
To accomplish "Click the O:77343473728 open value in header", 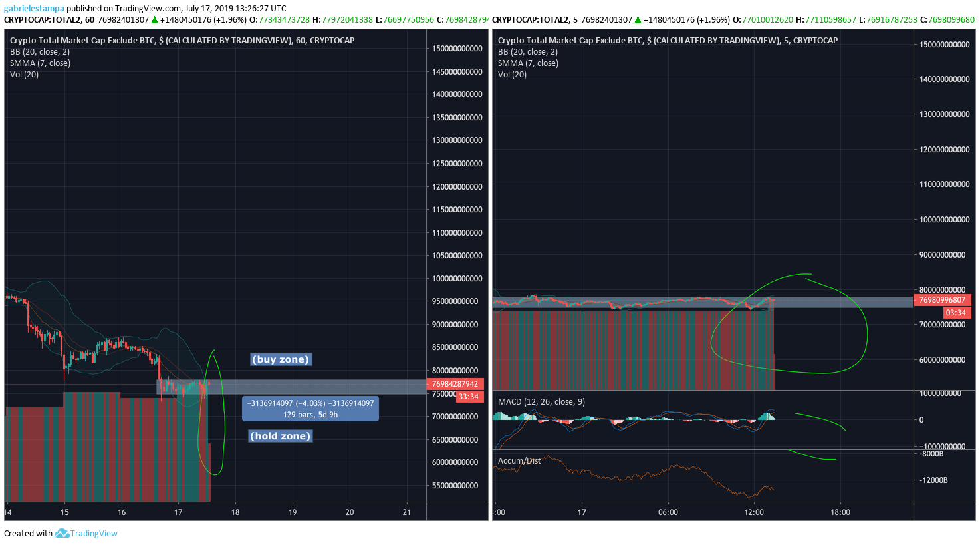I will click(x=279, y=20).
